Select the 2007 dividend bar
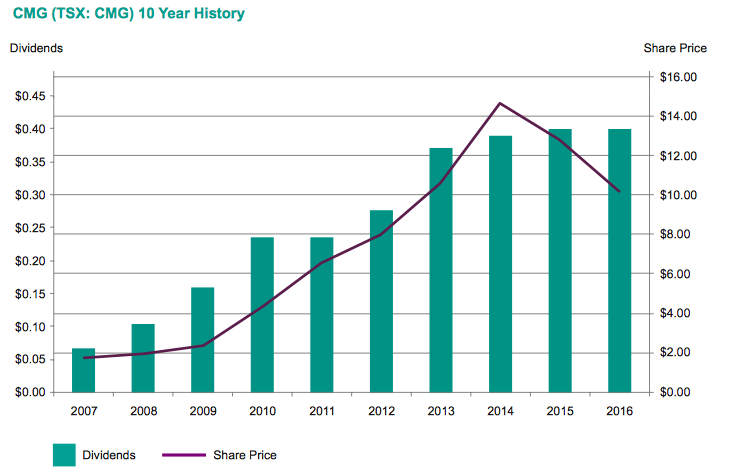The height and width of the screenshot is (475, 731). click(83, 370)
